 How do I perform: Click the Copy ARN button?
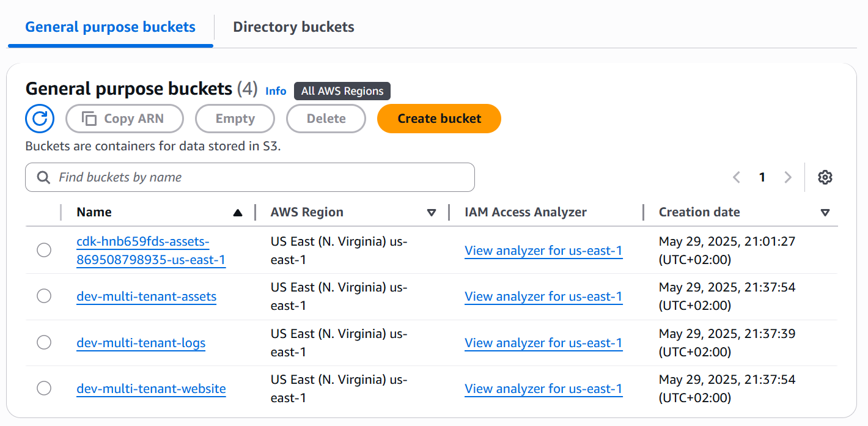(125, 119)
